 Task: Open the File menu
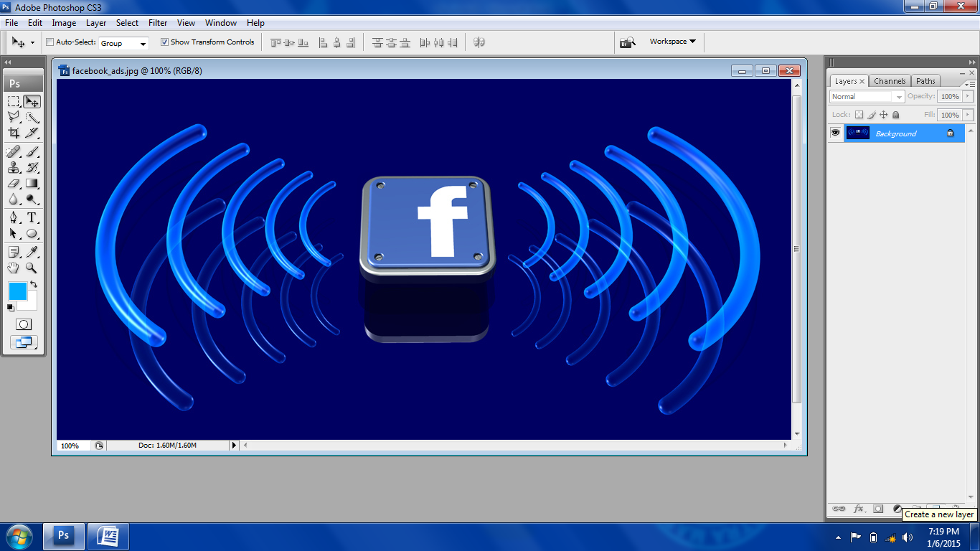(11, 23)
